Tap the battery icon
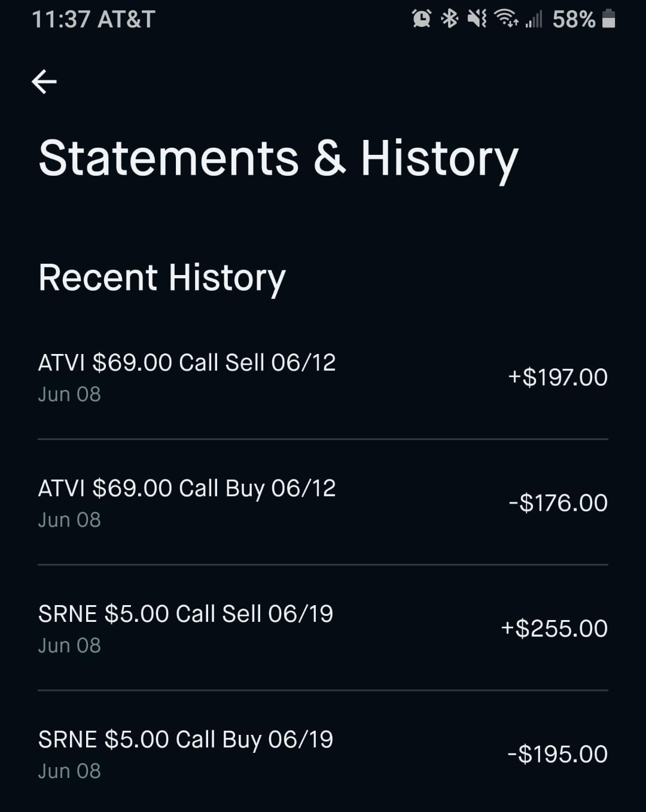Screen dimensions: 646x812 [608, 19]
